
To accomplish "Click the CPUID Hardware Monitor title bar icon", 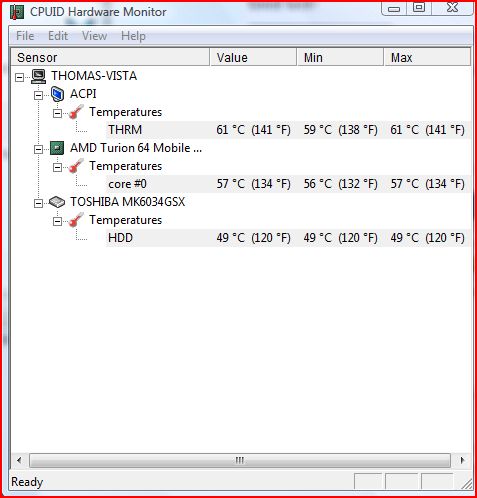I will coord(17,12).
